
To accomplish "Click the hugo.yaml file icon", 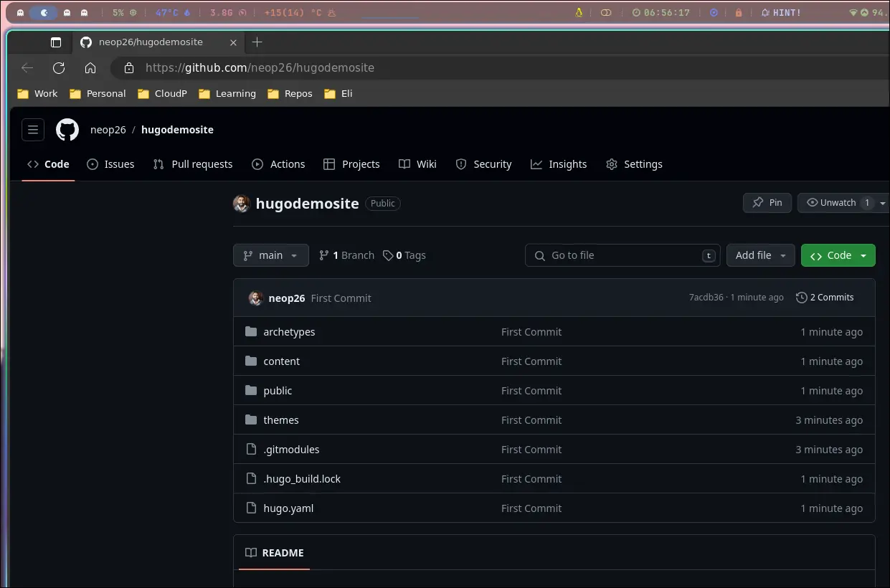I will click(x=251, y=508).
